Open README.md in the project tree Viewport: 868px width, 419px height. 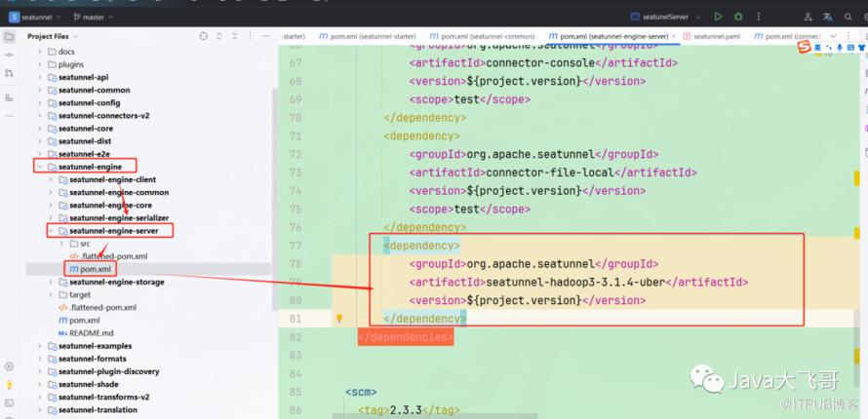pyautogui.click(x=92, y=332)
